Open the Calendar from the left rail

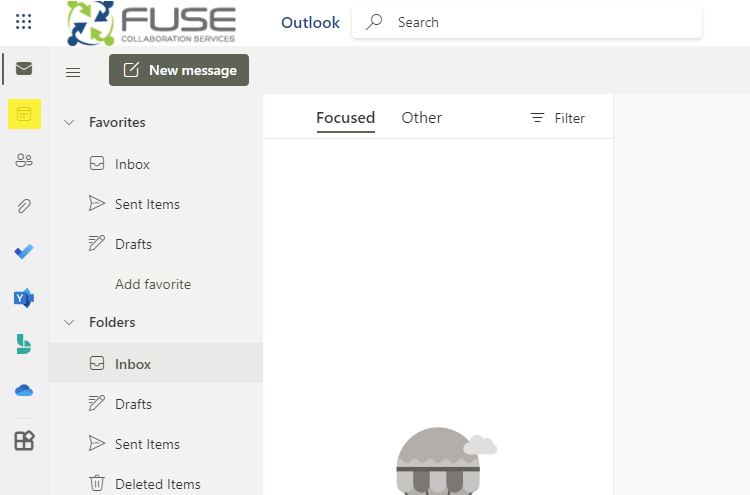click(24, 115)
